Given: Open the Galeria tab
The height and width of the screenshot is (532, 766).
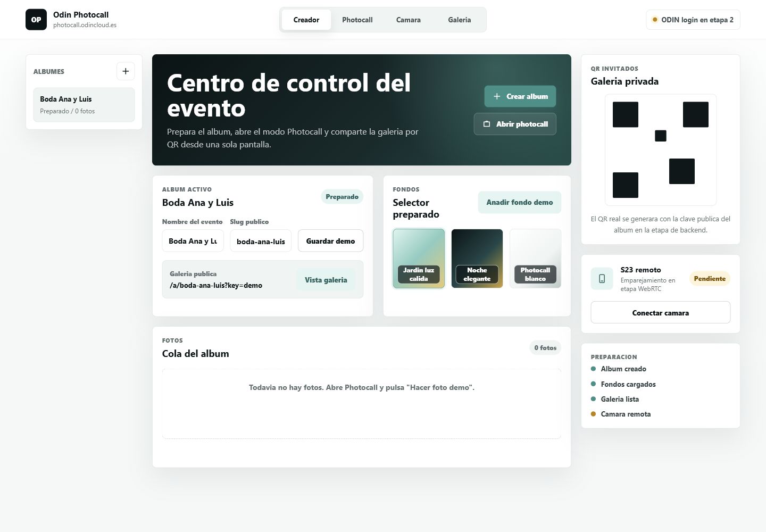Looking at the screenshot, I should pos(460,20).
